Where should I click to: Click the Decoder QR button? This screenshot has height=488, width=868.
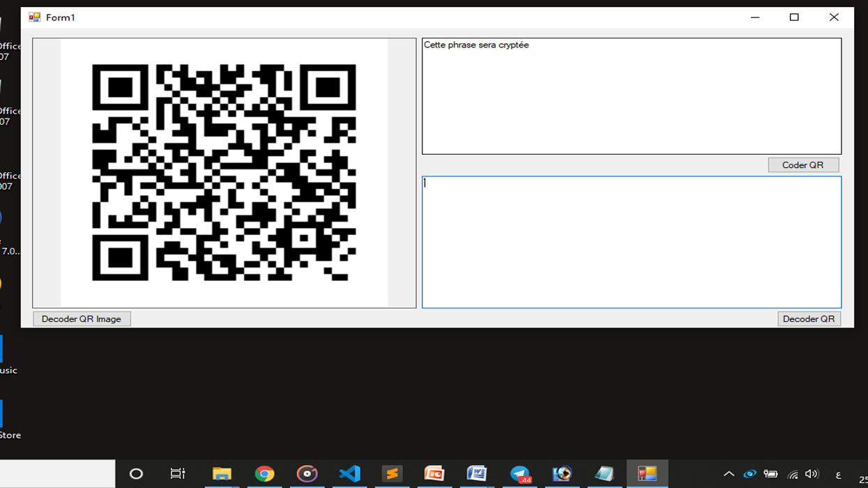809,319
